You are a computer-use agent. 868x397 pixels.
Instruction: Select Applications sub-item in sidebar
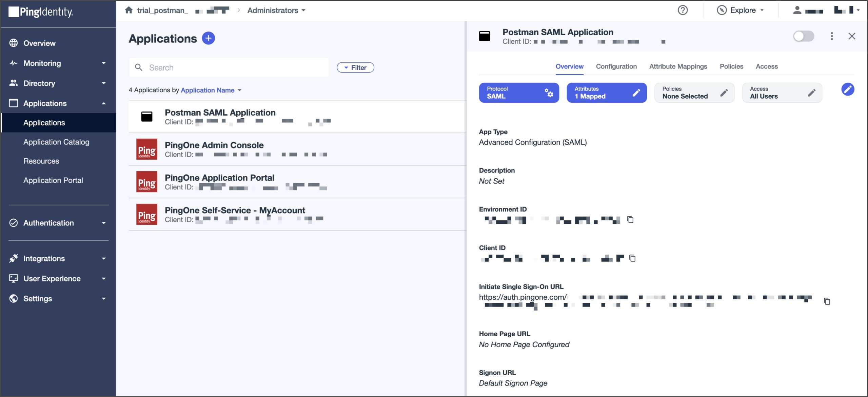click(x=58, y=122)
